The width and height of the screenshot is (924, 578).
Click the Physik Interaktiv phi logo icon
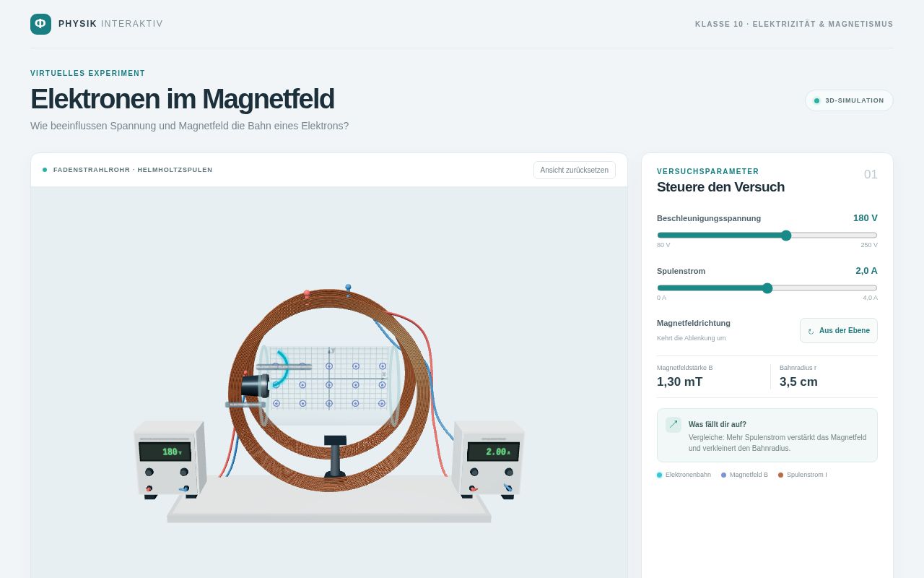[40, 24]
